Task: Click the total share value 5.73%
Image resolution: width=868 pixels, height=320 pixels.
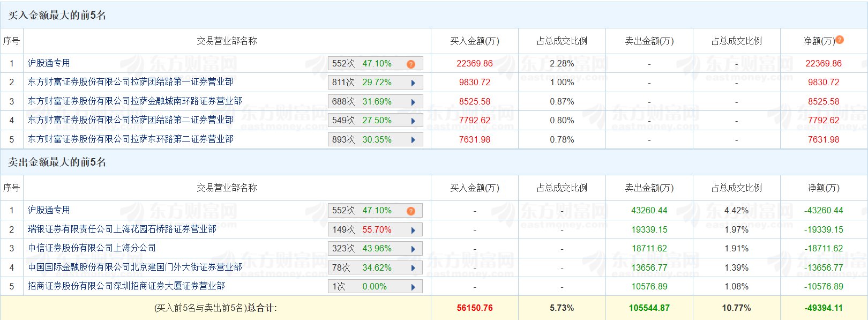Action: [562, 308]
